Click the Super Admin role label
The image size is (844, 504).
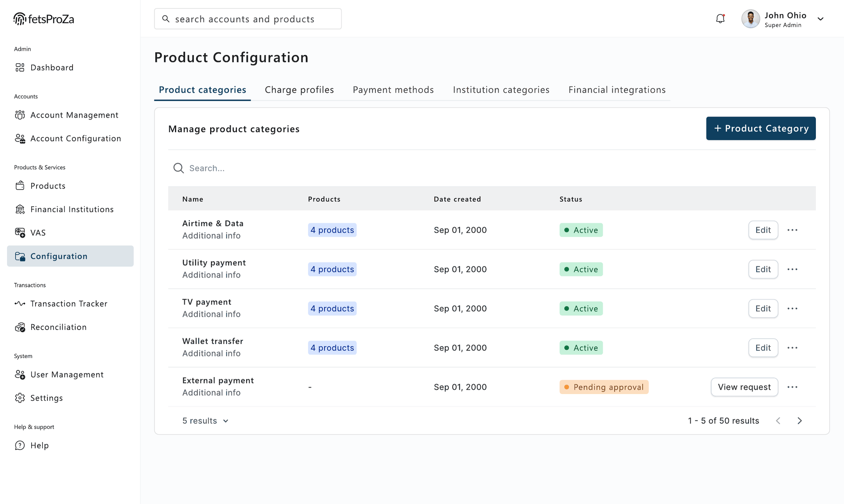[783, 25]
